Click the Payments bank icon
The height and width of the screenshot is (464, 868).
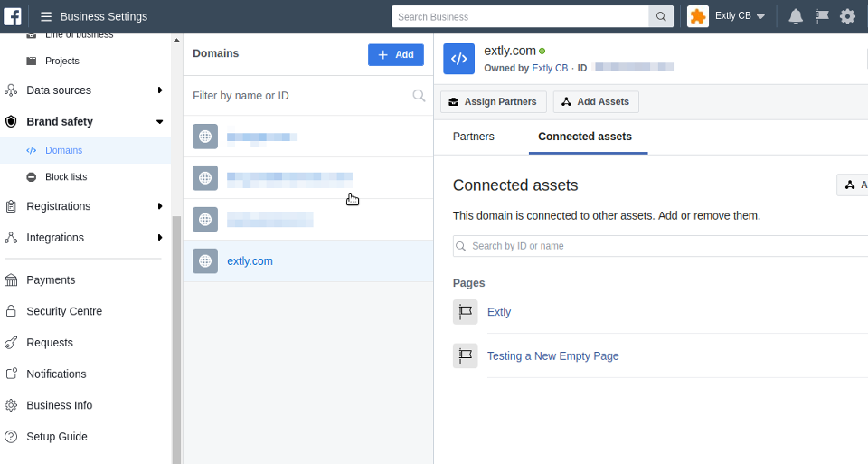click(x=11, y=280)
